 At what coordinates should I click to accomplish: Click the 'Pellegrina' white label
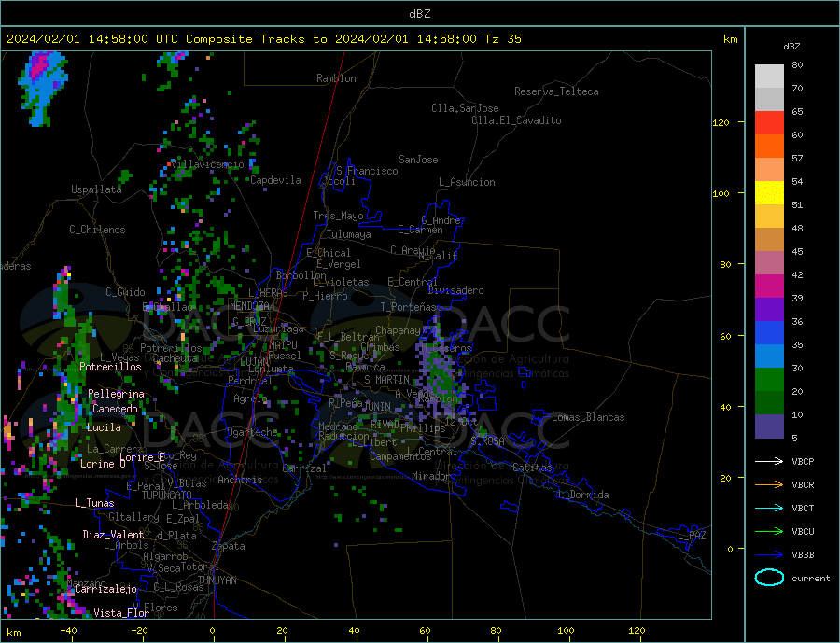117,394
